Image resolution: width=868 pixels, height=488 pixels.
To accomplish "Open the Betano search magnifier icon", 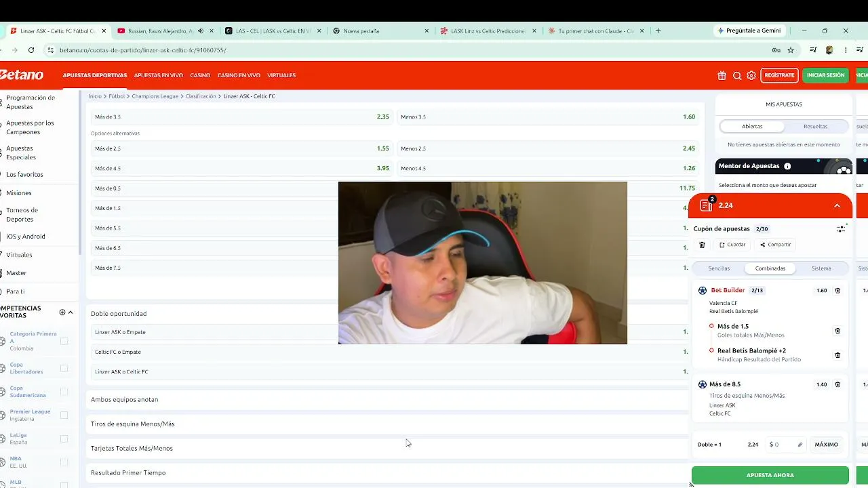I will coord(737,75).
